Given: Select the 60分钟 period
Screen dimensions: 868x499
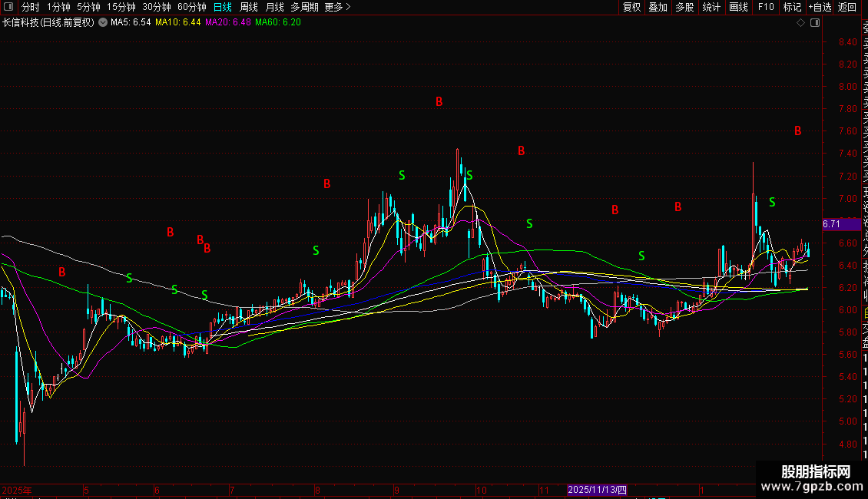Looking at the screenshot, I should [192, 7].
